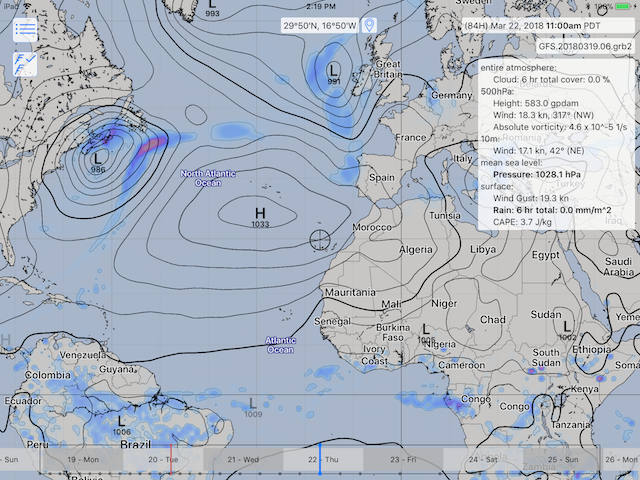Click the Absolute vorticity value line

(560, 127)
